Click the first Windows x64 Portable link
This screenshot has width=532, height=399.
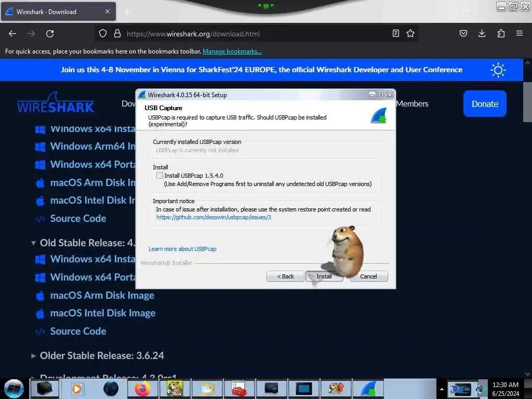click(92, 164)
